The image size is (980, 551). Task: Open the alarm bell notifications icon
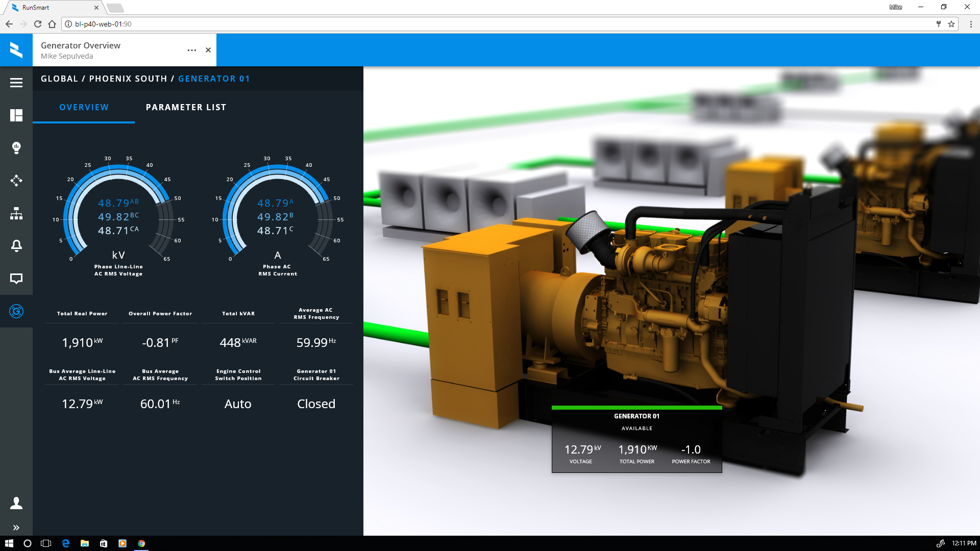pos(16,246)
